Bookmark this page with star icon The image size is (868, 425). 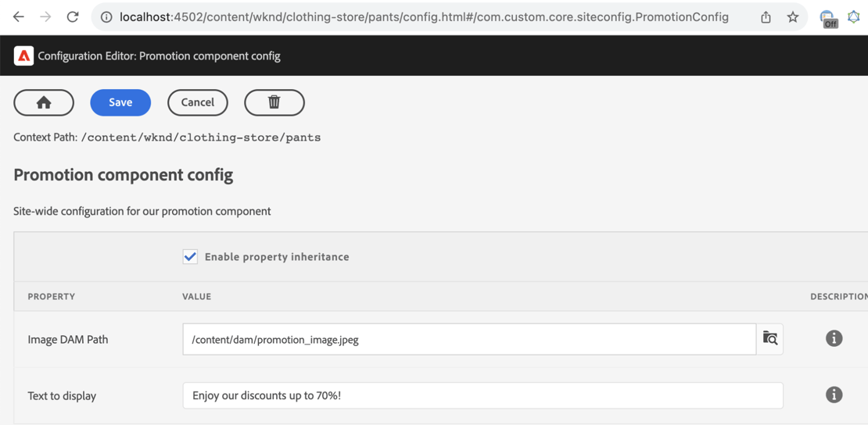tap(793, 17)
